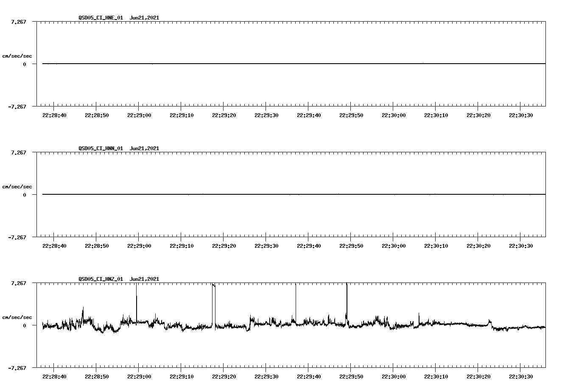
Task: Click the 22:30:00 time label under HNE plot
Action: pos(394,115)
